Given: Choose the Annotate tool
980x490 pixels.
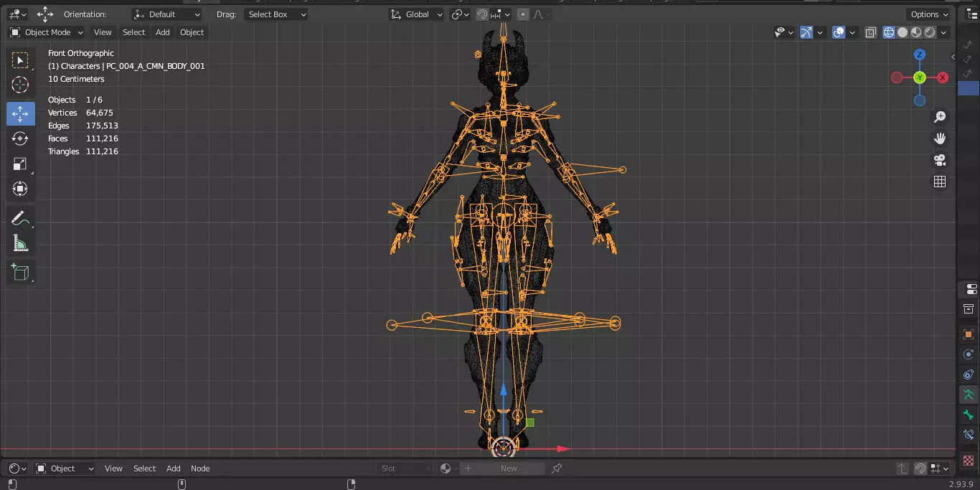Looking at the screenshot, I should tap(20, 218).
